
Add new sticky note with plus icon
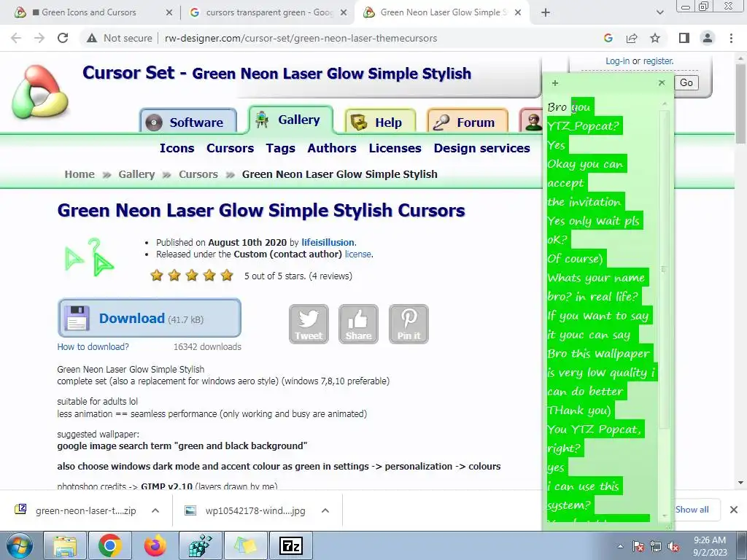(555, 83)
